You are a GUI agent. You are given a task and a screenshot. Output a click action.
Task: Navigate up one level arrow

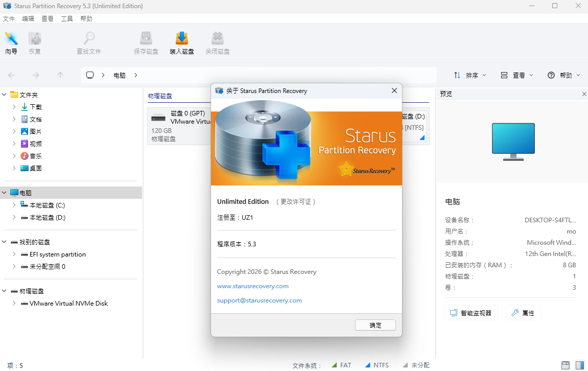coord(60,76)
